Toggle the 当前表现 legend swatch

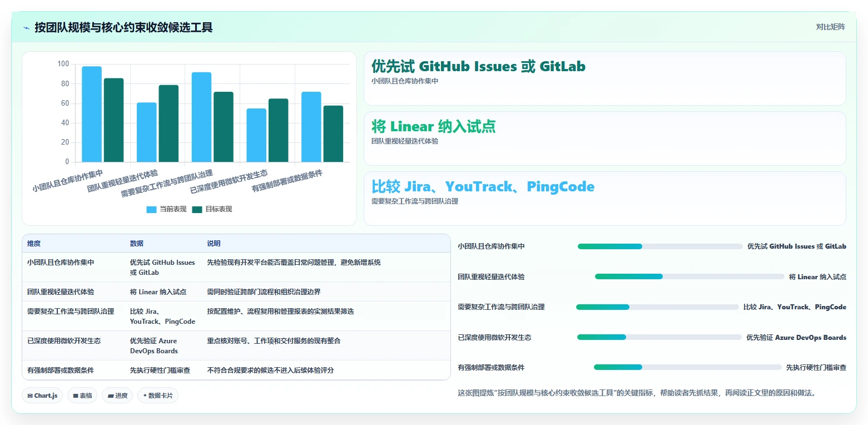tap(151, 209)
